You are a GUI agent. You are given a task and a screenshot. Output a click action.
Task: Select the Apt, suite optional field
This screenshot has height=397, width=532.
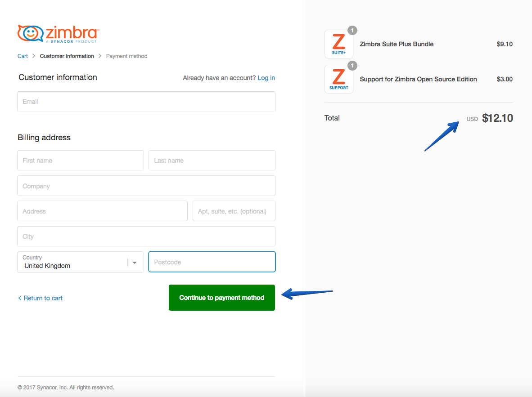coord(234,211)
